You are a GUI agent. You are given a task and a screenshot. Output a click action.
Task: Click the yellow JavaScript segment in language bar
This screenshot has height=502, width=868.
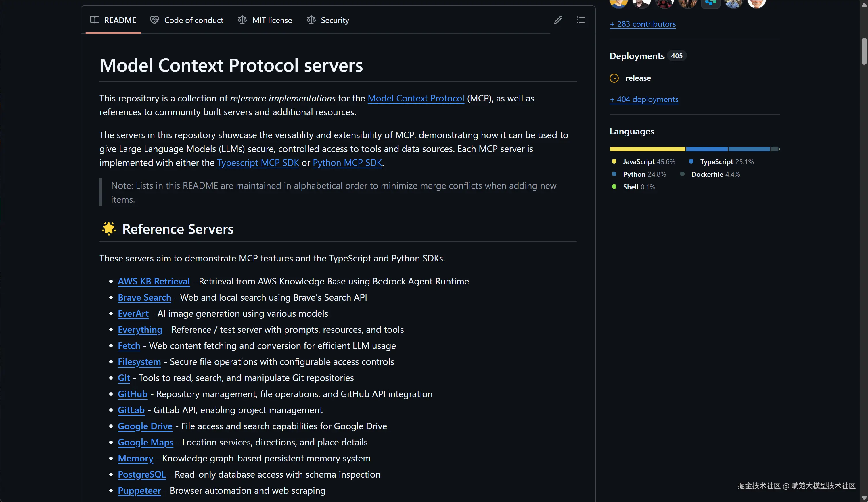[x=647, y=149]
